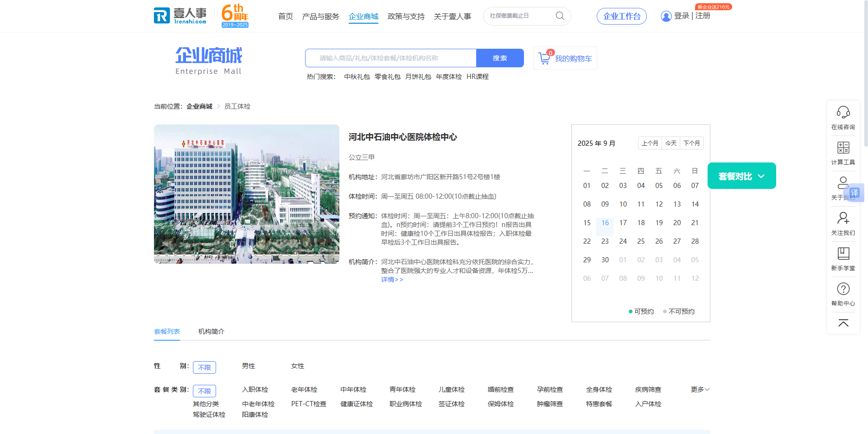Screen dimensions: 868x434
Task: Search hot keyword 月饼礼包
Action: [418, 77]
